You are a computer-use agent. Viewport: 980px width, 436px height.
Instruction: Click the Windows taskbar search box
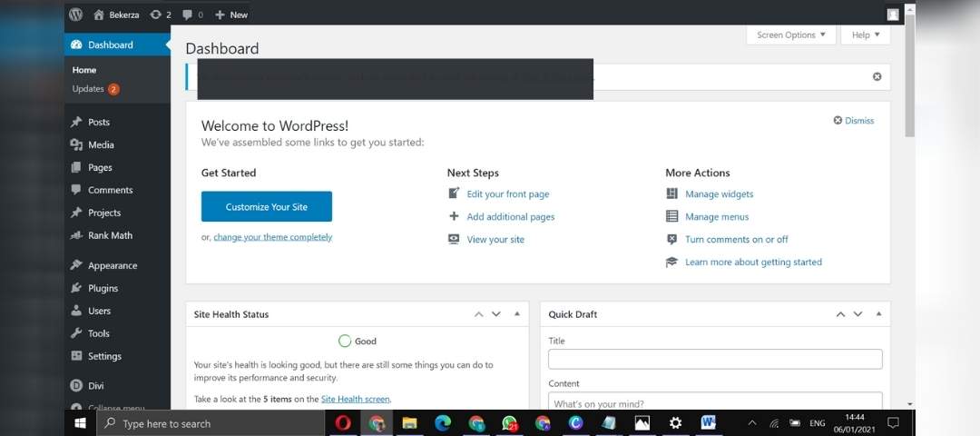(x=211, y=423)
